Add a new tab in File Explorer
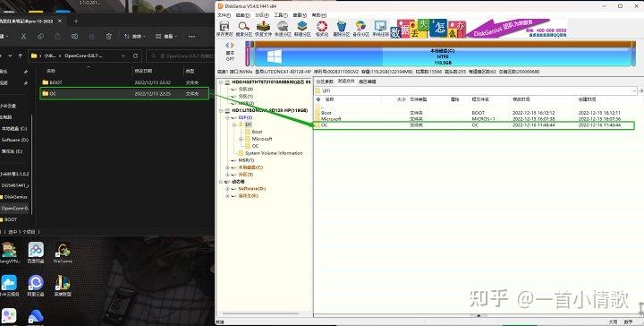 pos(75,21)
